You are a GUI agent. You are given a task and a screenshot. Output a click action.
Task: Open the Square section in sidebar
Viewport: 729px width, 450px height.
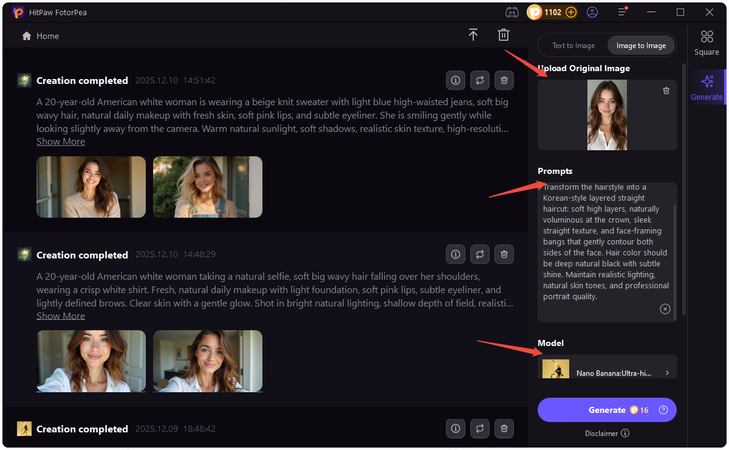point(707,42)
